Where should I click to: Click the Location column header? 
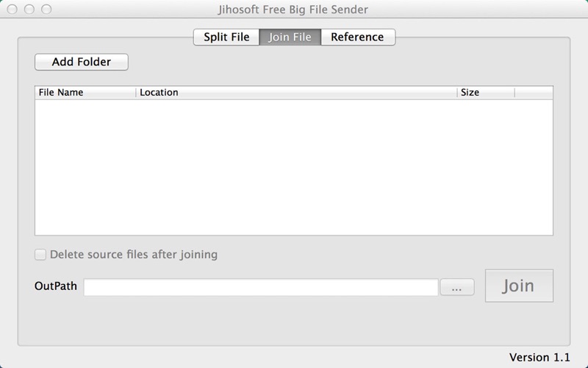tap(296, 93)
